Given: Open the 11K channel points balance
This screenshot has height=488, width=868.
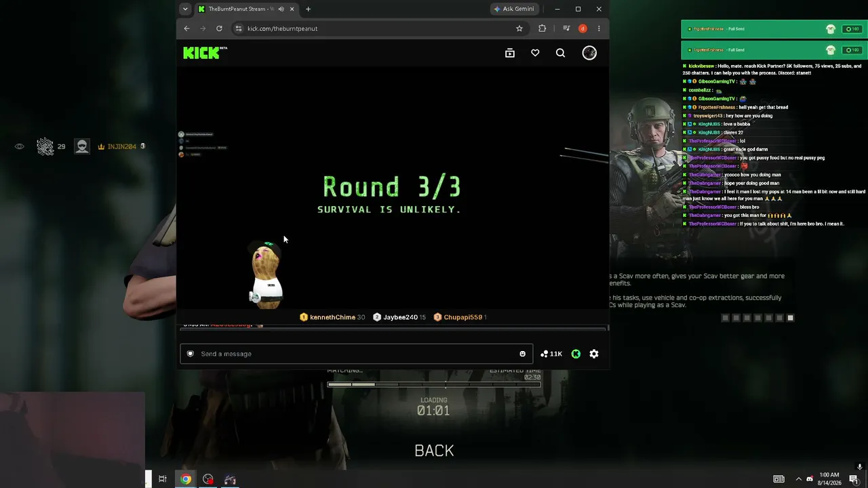Looking at the screenshot, I should 551,354.
